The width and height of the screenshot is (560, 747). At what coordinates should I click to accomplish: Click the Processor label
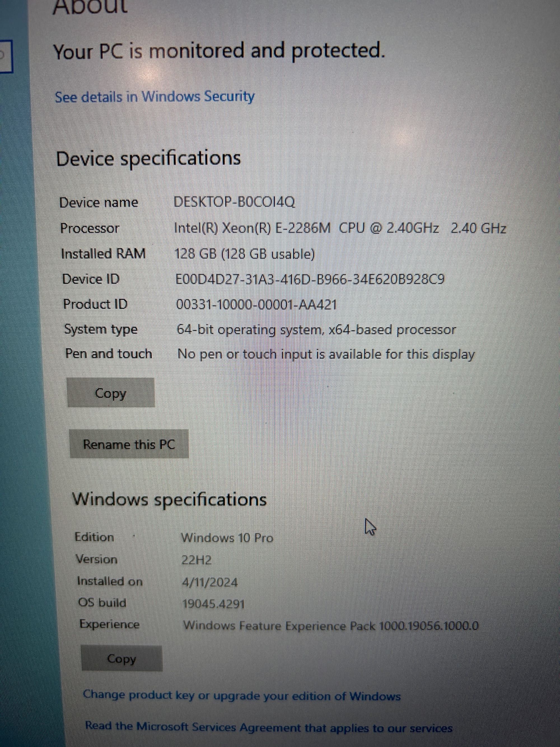(x=90, y=228)
